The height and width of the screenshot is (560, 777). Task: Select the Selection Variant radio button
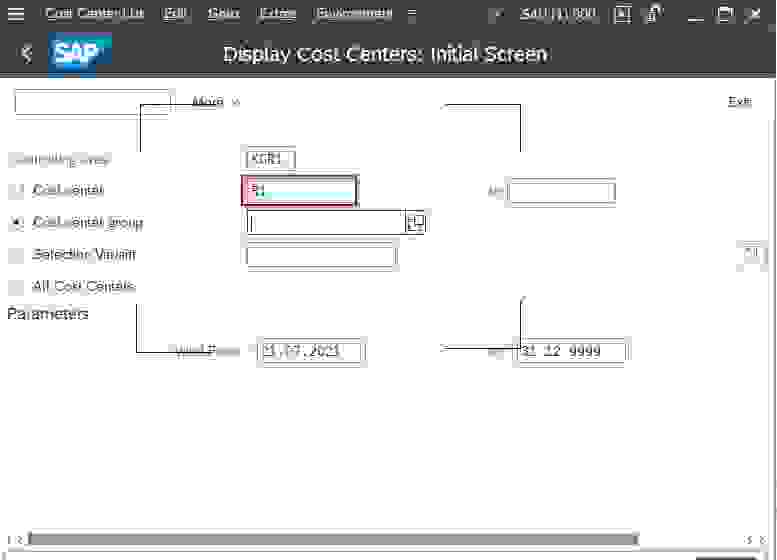16,255
